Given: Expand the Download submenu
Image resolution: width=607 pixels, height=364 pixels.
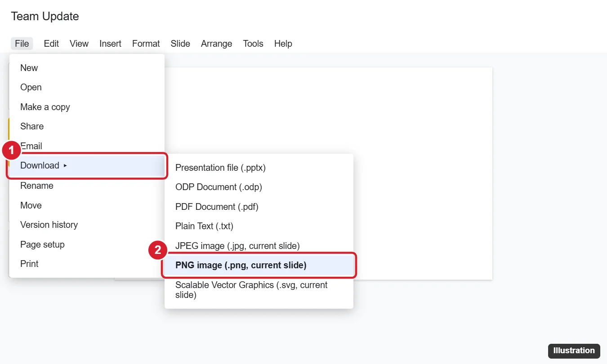Looking at the screenshot, I should tap(87, 165).
